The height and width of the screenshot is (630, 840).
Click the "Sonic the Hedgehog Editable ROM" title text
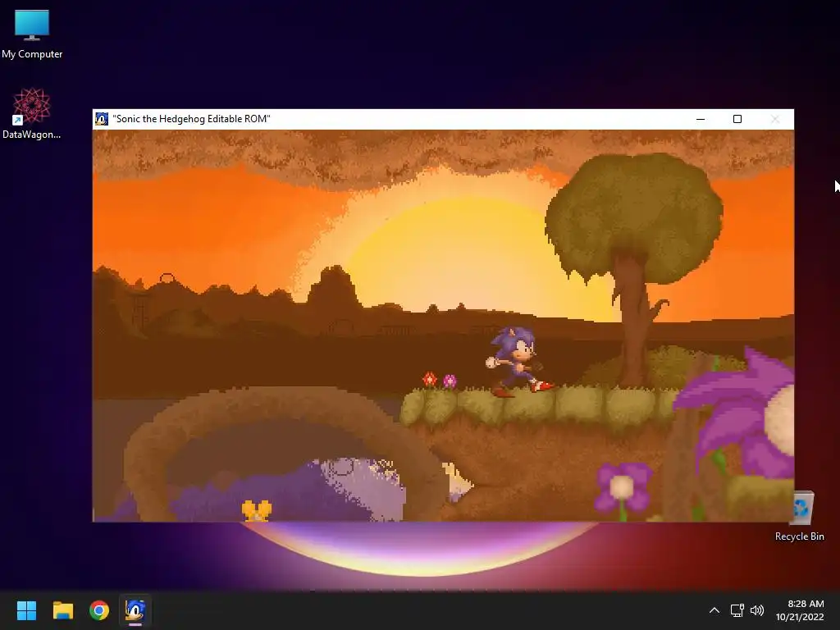pyautogui.click(x=191, y=119)
